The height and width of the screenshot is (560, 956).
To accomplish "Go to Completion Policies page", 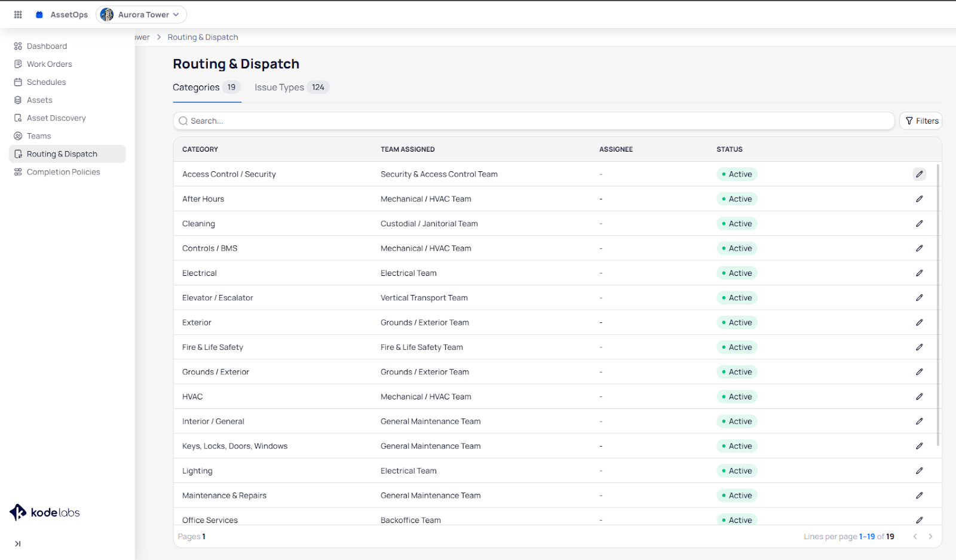I will [x=63, y=172].
